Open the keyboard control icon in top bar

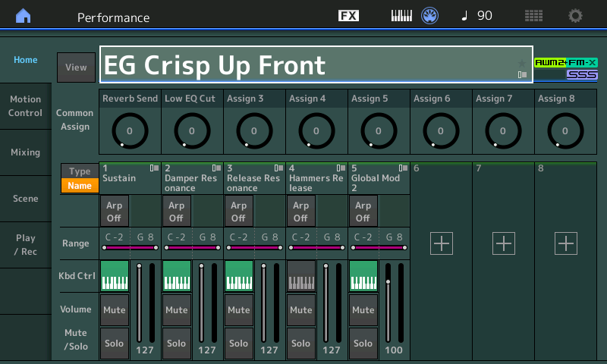click(x=401, y=16)
